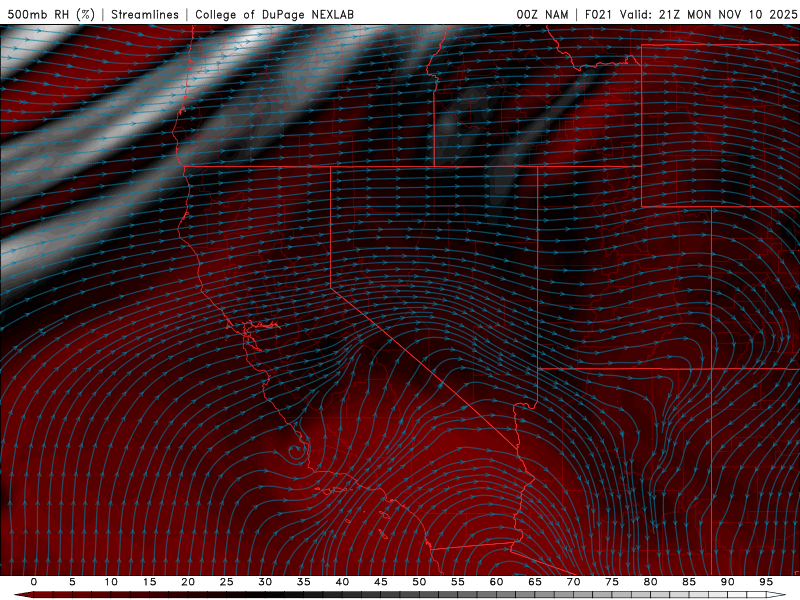Screen dimensions: 800x600
Task: Click "Valid: 21Z MON NOV 10 2025" text
Action: pos(708,14)
